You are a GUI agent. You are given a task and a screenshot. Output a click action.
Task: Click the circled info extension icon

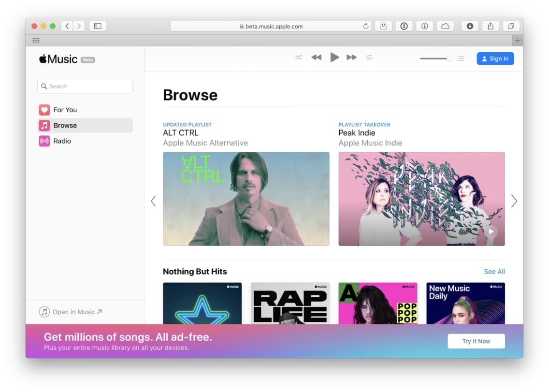point(424,26)
